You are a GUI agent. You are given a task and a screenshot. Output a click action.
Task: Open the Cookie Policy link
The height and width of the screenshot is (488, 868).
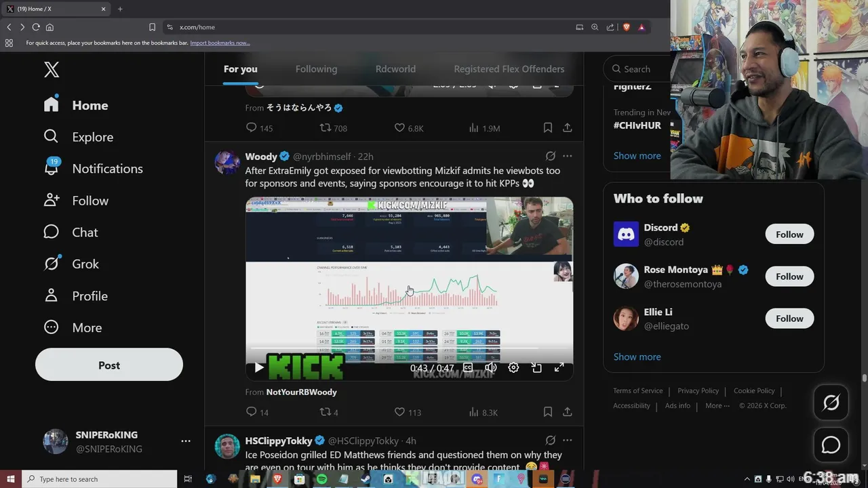754,390
